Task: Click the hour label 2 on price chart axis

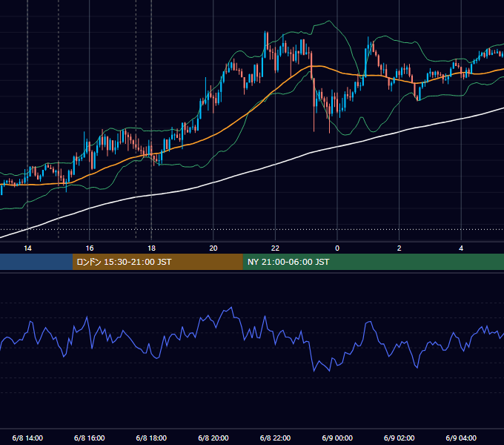Action: pos(399,248)
